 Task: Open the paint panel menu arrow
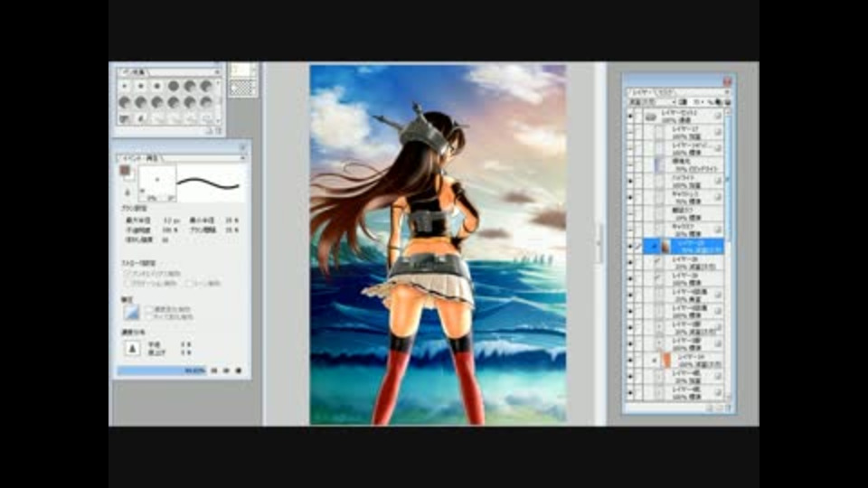point(242,158)
